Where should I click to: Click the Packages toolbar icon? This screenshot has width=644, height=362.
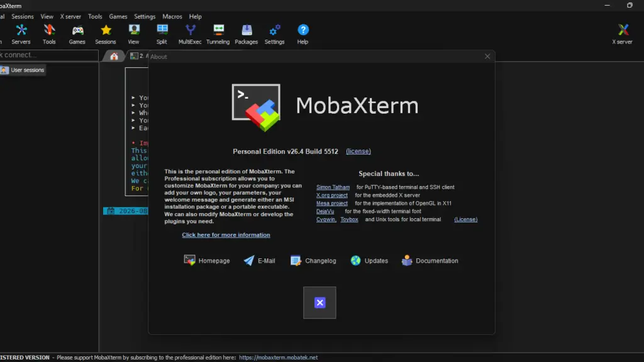247,30
